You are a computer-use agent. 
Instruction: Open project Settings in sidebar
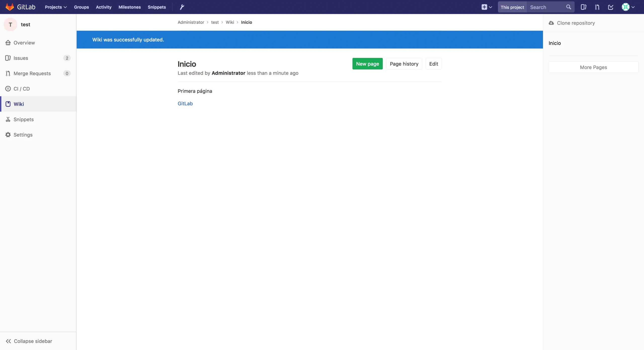23,135
